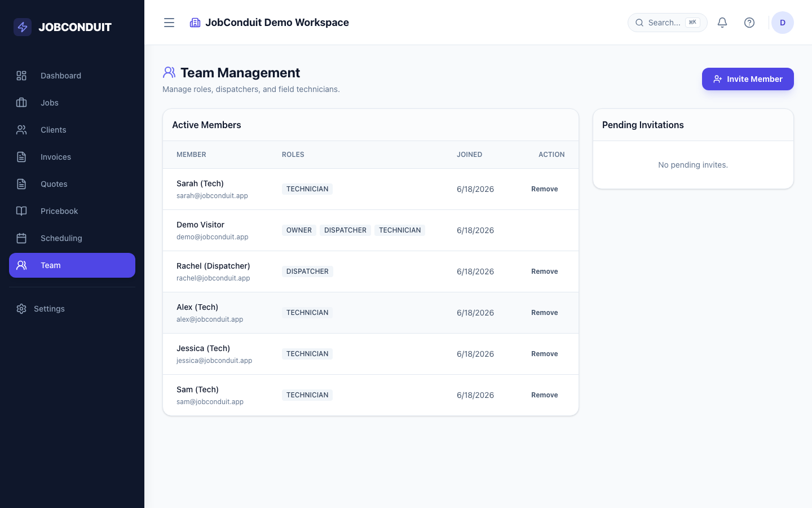Open the help question mark icon
This screenshot has height=508, width=812.
749,23
